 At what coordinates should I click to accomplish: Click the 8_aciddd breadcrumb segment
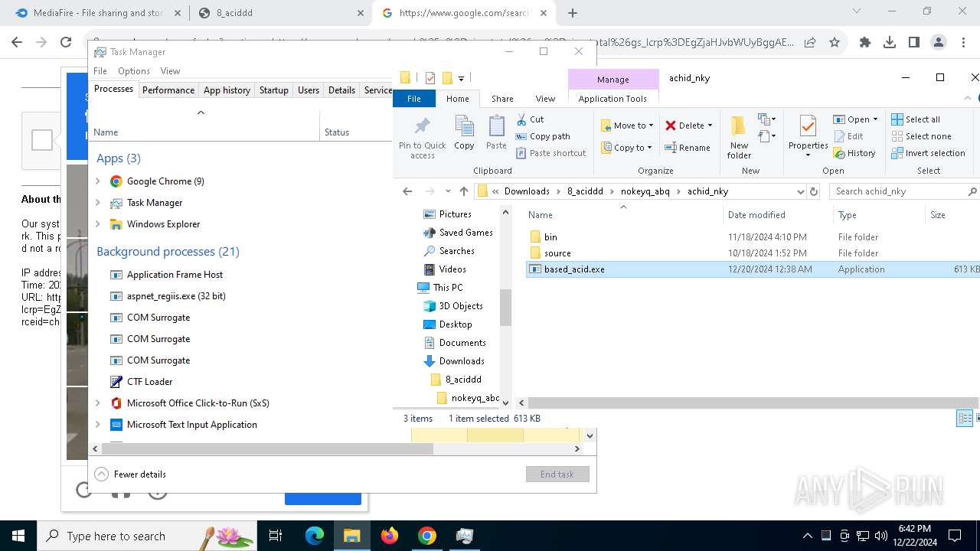[585, 191]
